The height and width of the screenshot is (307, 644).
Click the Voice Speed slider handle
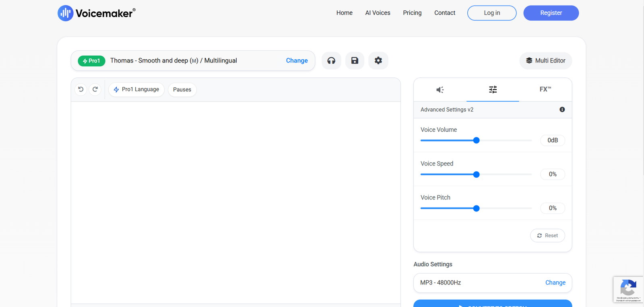pyautogui.click(x=476, y=174)
